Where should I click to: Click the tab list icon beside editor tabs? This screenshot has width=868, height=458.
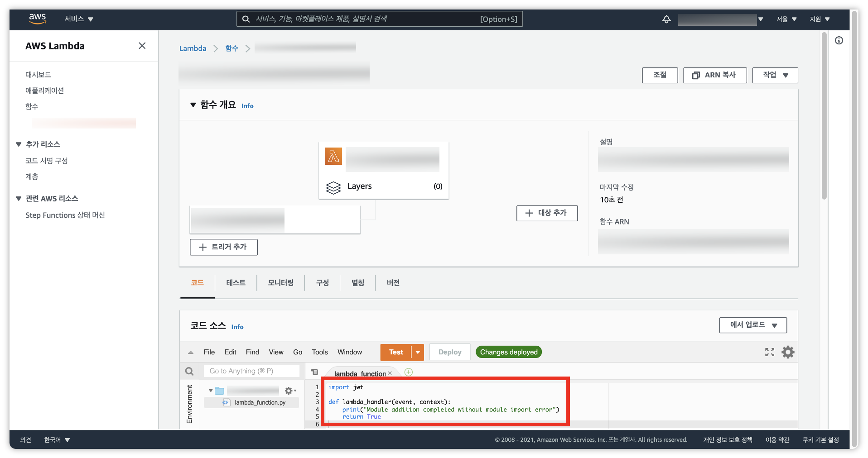click(x=314, y=372)
